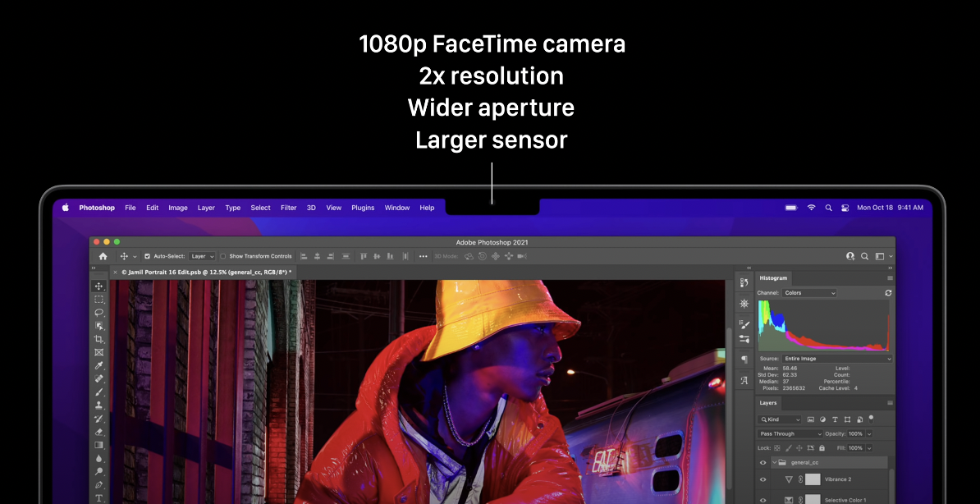Toggle lock all padlock icon

click(x=822, y=448)
